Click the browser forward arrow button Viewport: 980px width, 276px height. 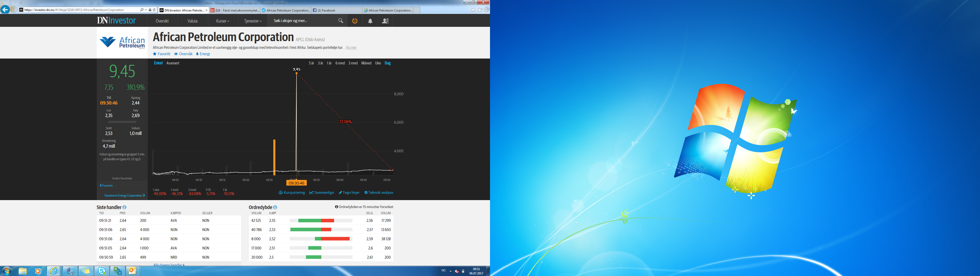(x=14, y=10)
